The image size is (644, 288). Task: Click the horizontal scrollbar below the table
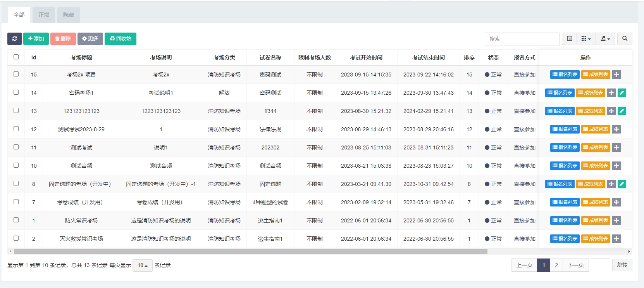click(248, 252)
